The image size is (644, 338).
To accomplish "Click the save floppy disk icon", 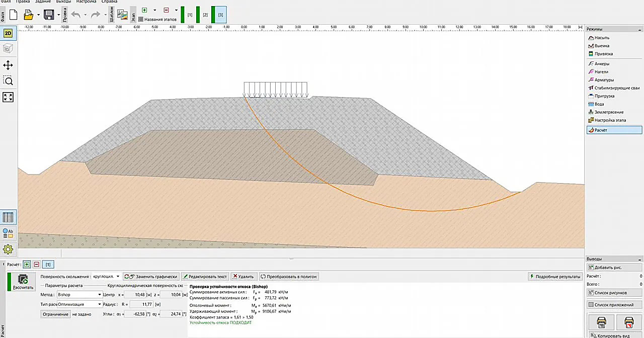I will (x=49, y=15).
